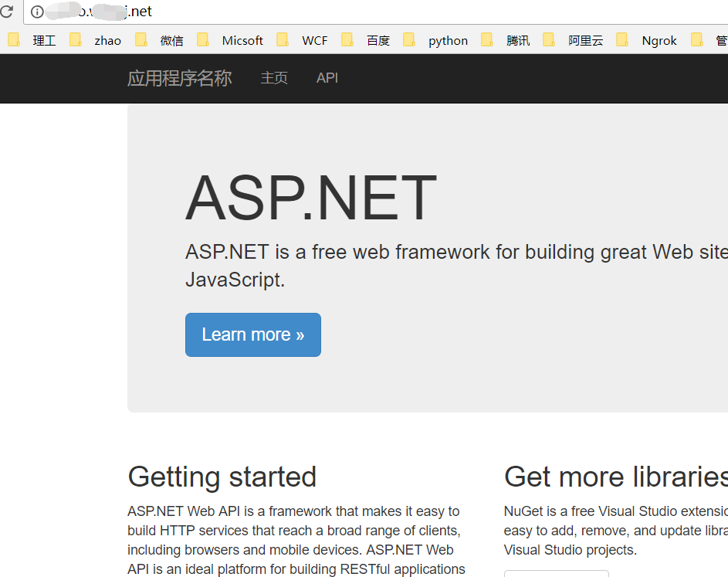Screen dimensions: 728x577
Task: Click the address bar URL field
Action: (x=375, y=12)
